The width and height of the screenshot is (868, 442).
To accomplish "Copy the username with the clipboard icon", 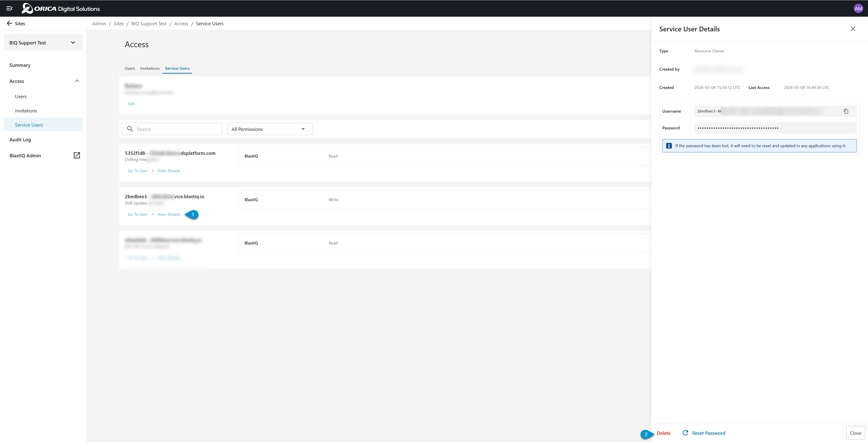I will [846, 111].
